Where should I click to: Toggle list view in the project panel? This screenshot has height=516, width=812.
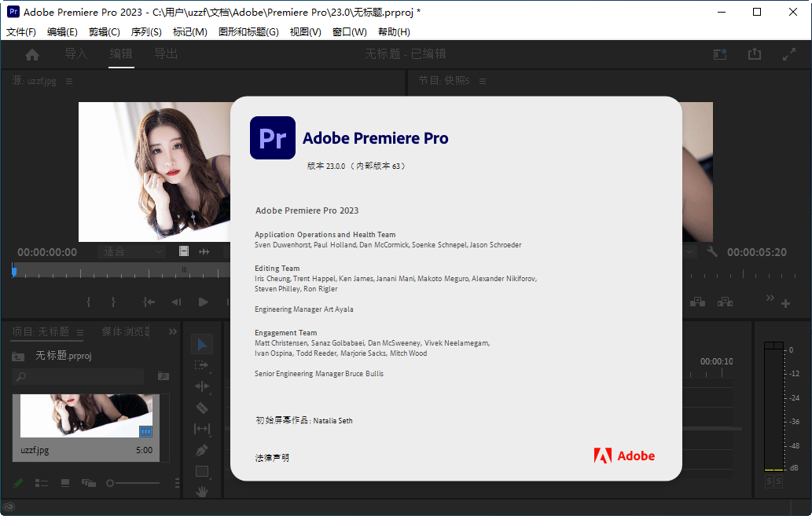pyautogui.click(x=42, y=483)
